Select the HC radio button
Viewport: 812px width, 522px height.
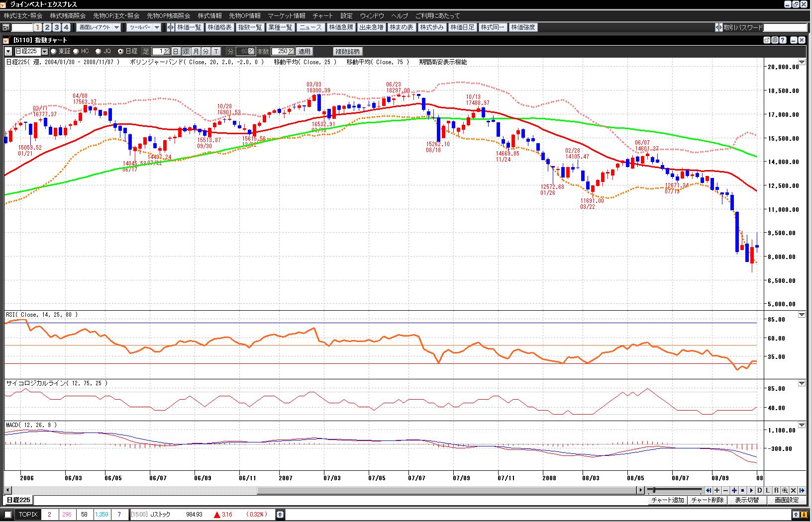pyautogui.click(x=76, y=51)
